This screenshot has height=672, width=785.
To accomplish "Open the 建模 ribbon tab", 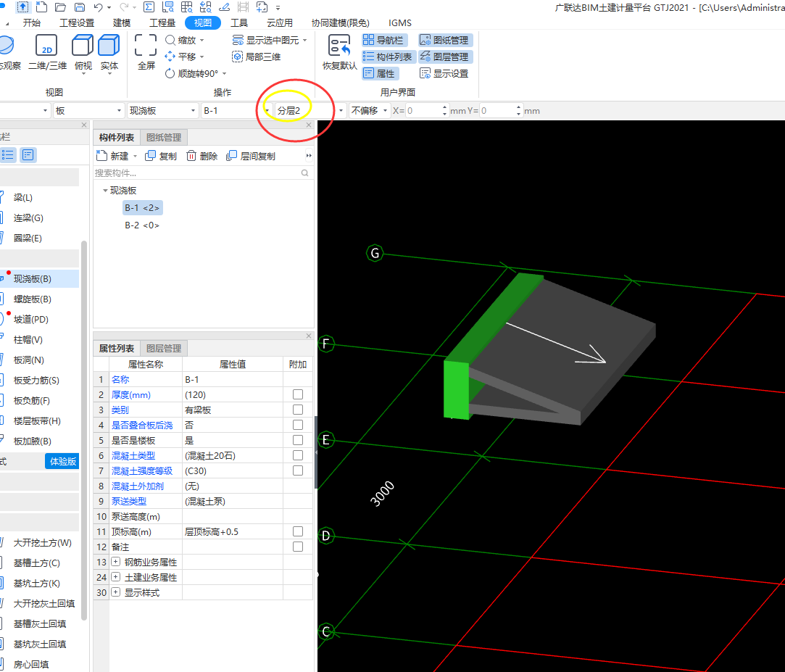I will [x=122, y=23].
